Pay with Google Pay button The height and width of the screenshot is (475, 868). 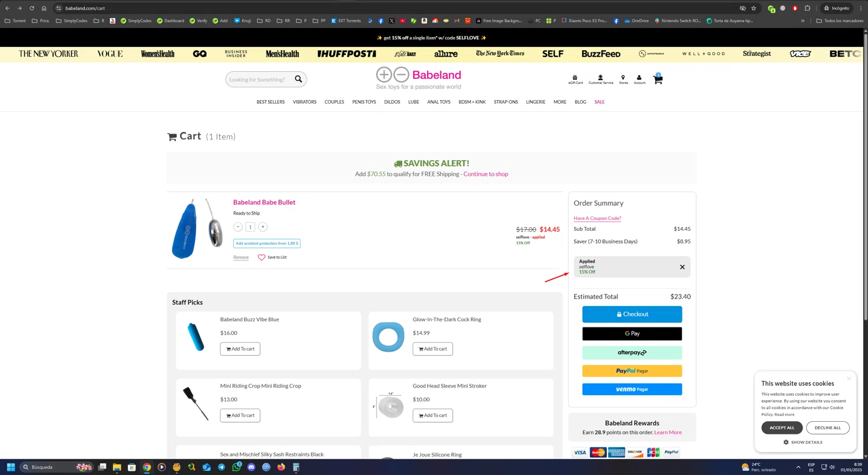point(632,334)
